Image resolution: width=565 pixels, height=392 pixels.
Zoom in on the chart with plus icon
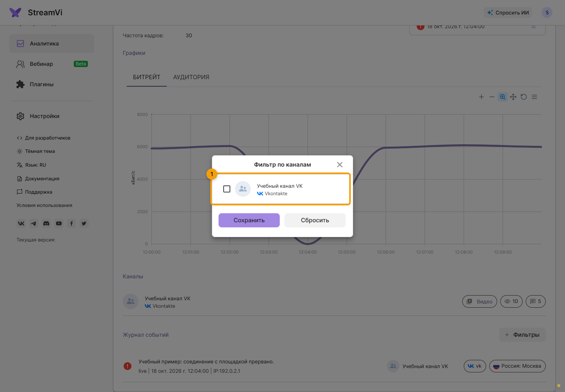(x=481, y=97)
